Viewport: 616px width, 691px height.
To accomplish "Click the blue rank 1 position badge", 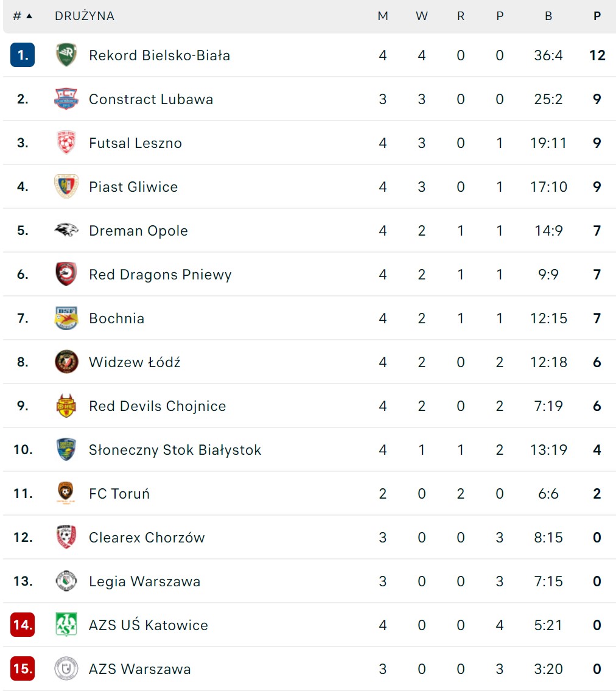I will [23, 55].
